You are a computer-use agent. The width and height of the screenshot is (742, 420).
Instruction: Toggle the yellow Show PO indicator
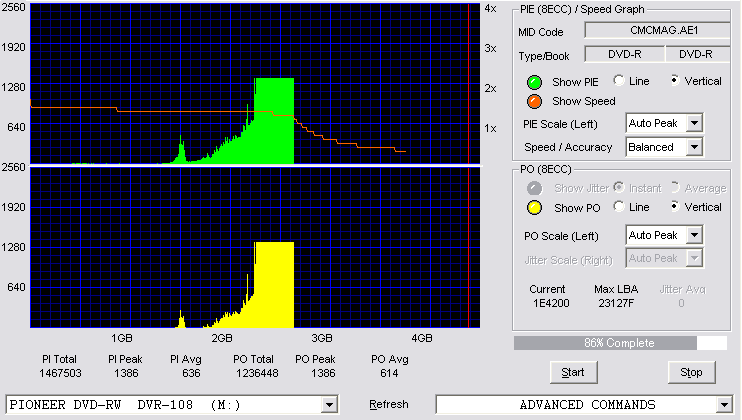tap(534, 208)
